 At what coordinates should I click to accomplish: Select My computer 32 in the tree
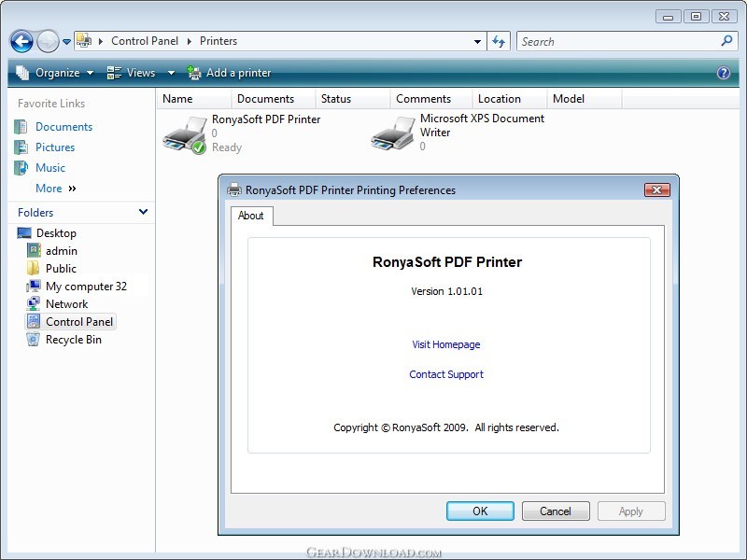coord(86,287)
